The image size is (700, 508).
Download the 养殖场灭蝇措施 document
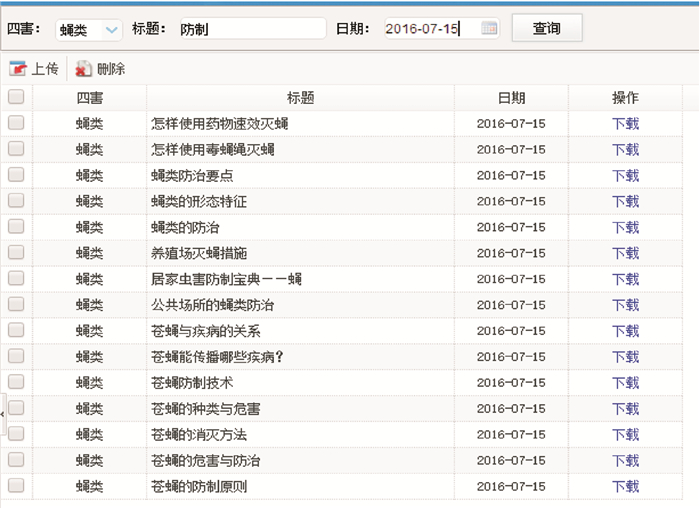point(625,253)
